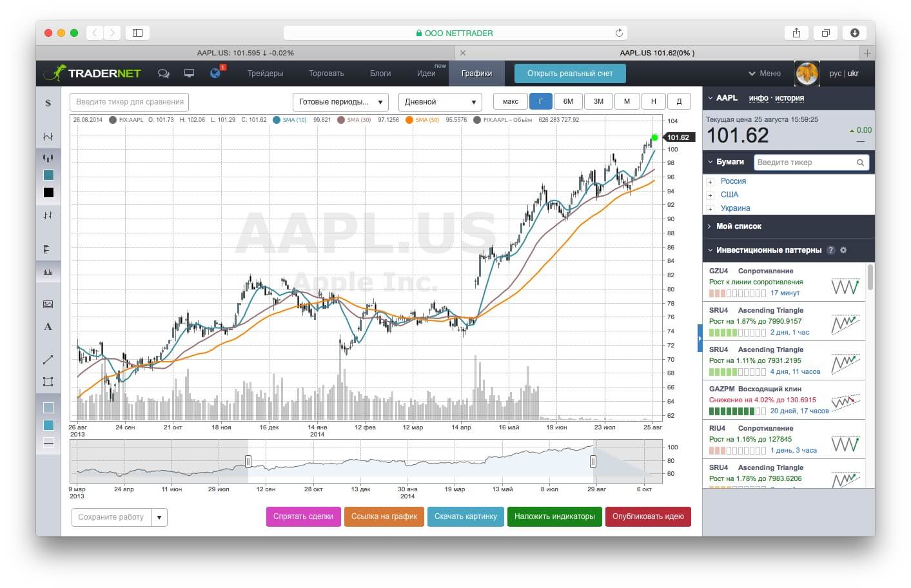Select the text annotation tool
The width and height of the screenshot is (911, 588).
(x=48, y=327)
